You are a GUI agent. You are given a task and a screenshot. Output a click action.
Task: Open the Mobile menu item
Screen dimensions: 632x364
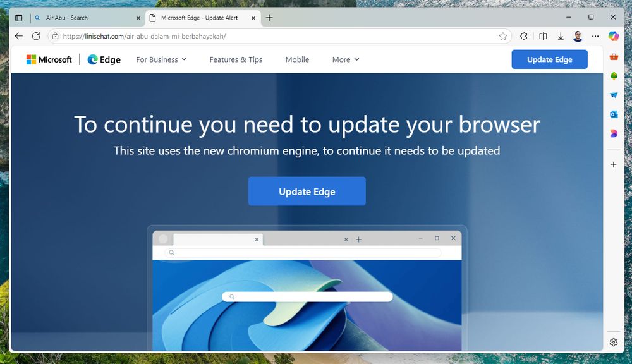tap(297, 59)
